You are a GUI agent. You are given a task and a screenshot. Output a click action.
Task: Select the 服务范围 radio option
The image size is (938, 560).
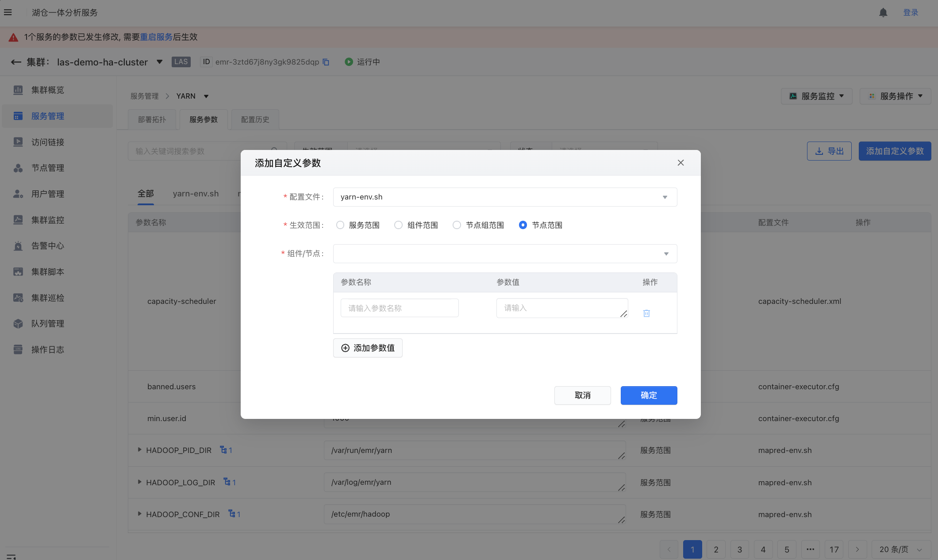coord(340,225)
